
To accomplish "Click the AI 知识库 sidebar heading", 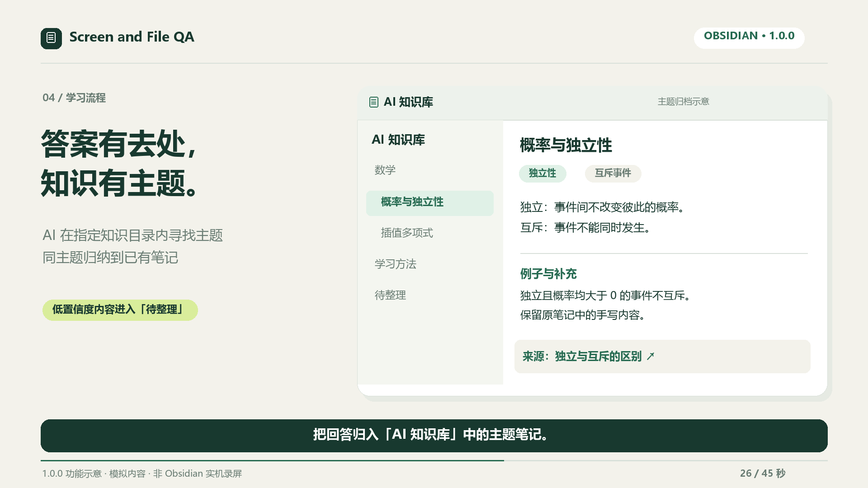I will click(398, 140).
